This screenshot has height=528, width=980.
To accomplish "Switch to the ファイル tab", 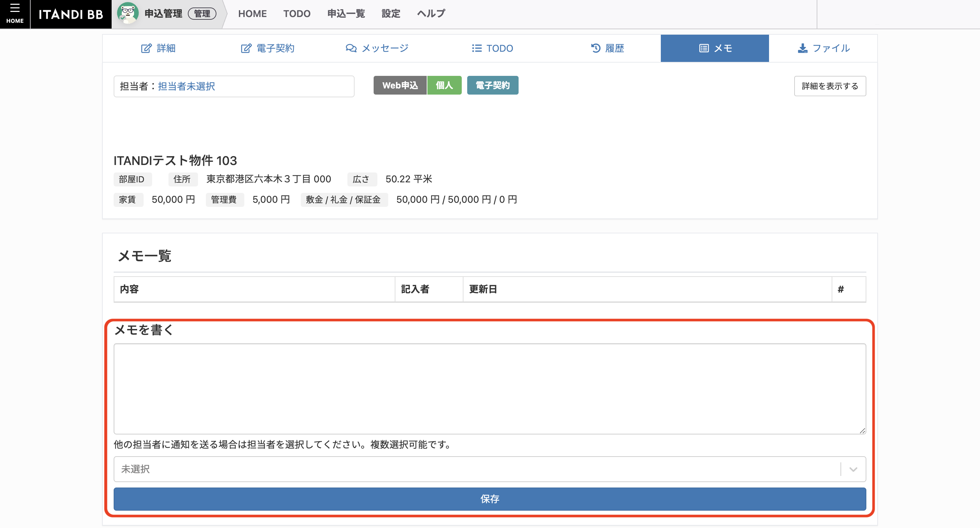I will (823, 48).
